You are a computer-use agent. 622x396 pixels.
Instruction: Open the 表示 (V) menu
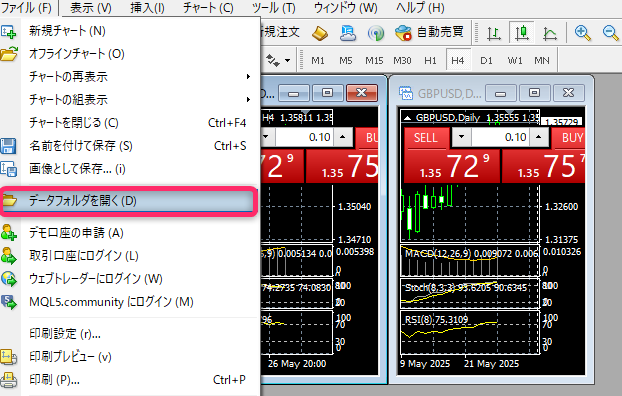(x=91, y=8)
